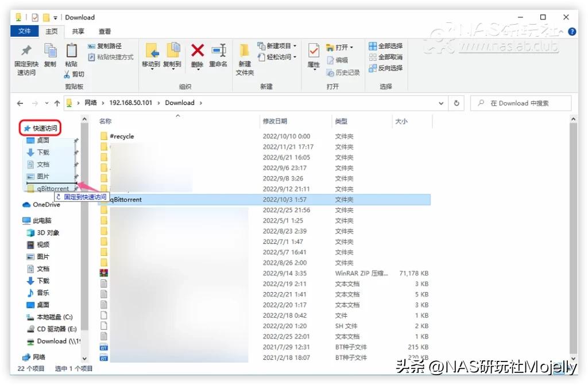Open the 文件 (File) menu
The width and height of the screenshot is (588, 385).
coord(24,31)
